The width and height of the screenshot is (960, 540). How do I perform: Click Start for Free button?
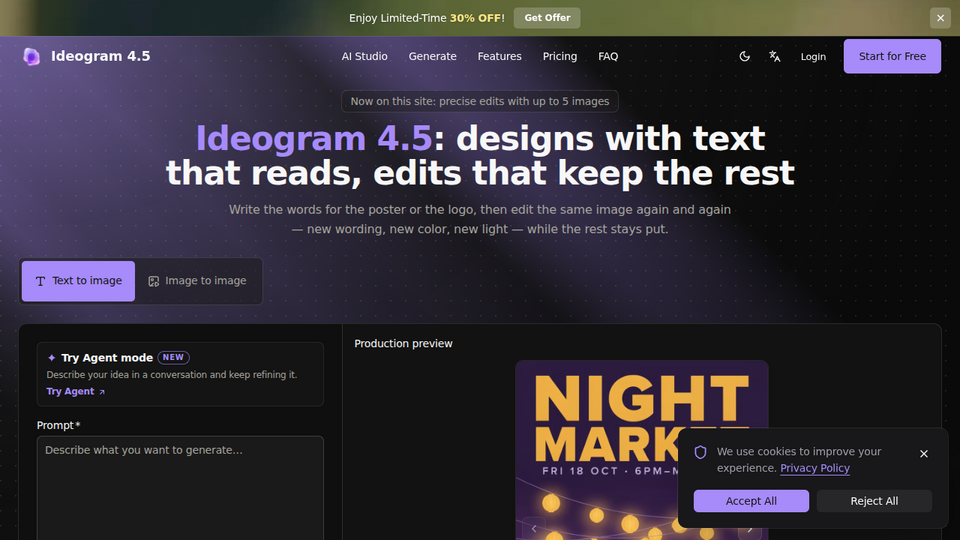point(892,56)
